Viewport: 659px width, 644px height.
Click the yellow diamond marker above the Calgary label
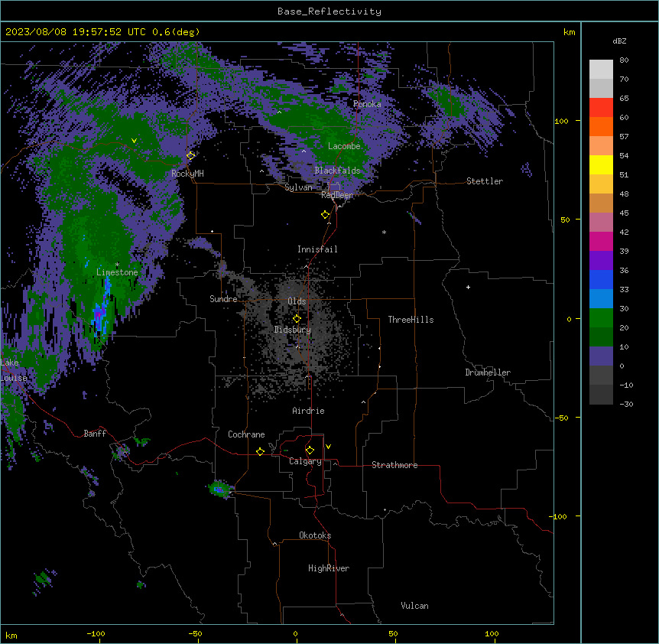310,450
